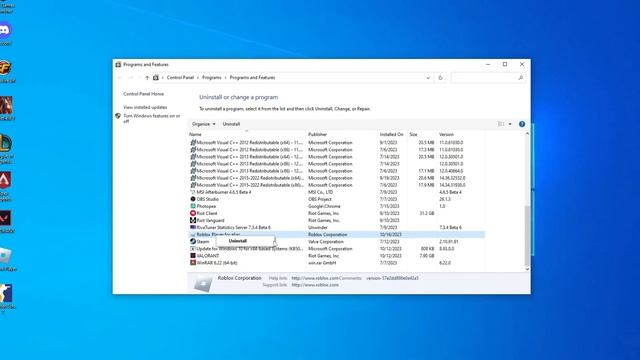Sort by the Installed On column header

[x=391, y=134]
